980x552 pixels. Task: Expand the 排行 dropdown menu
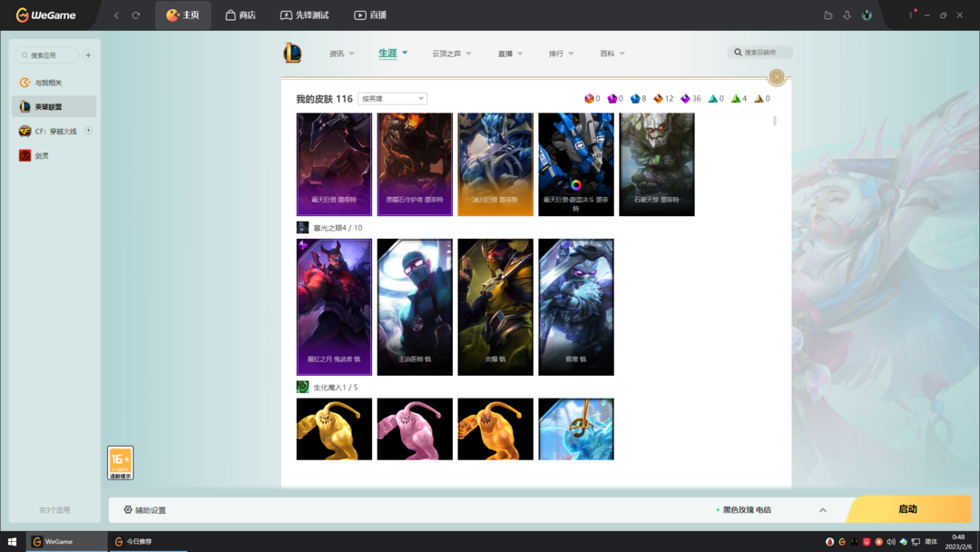pos(561,54)
